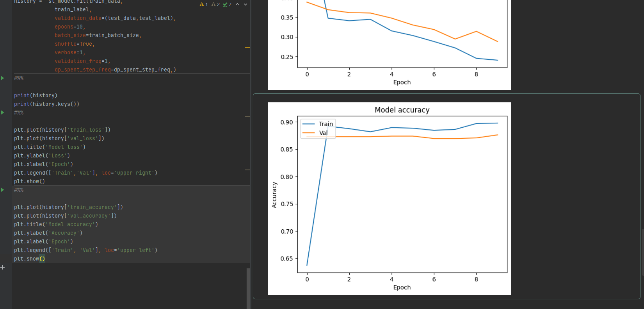Run the Model loss plotting cell

pyautogui.click(x=2, y=113)
